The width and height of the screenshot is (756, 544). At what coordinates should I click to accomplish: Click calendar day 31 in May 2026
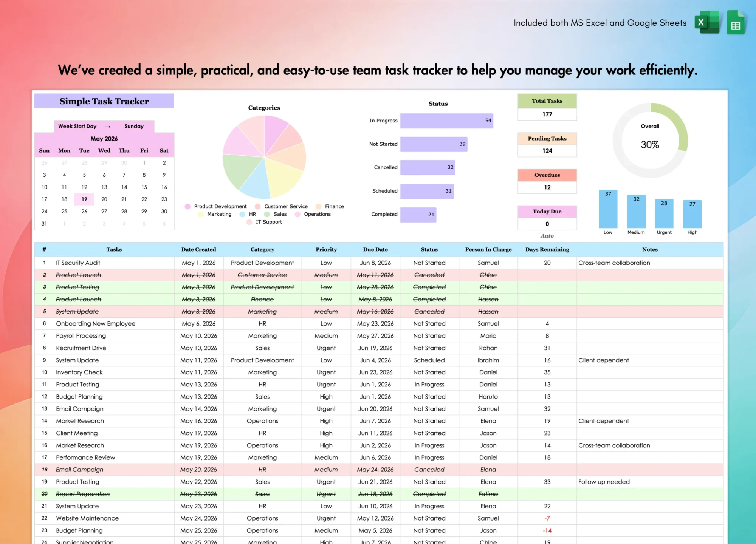[x=44, y=224]
